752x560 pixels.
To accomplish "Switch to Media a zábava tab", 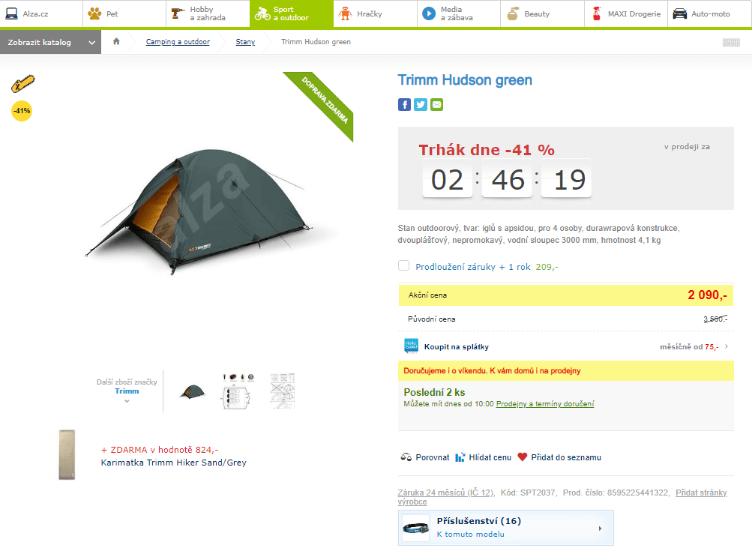I will pos(459,13).
